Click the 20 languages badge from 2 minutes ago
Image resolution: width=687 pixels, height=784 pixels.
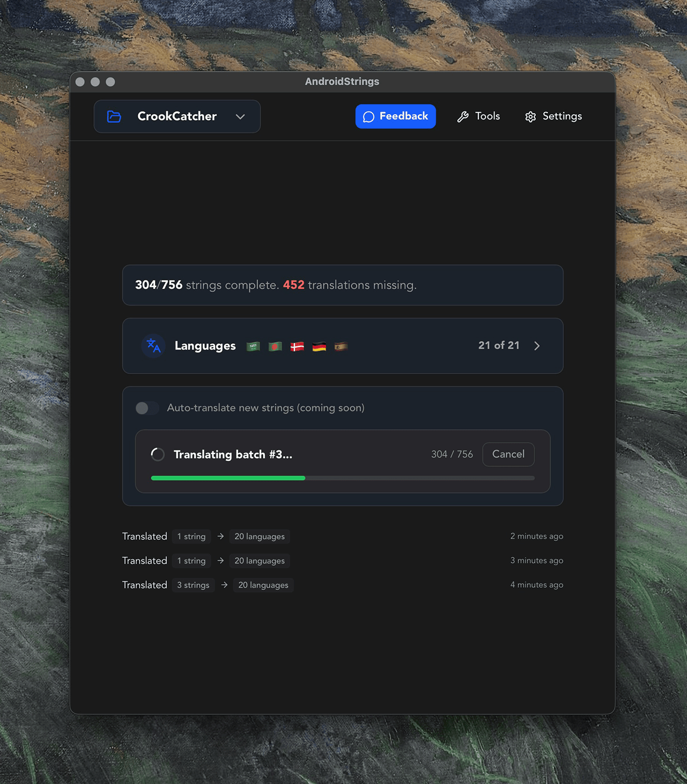[x=260, y=536]
